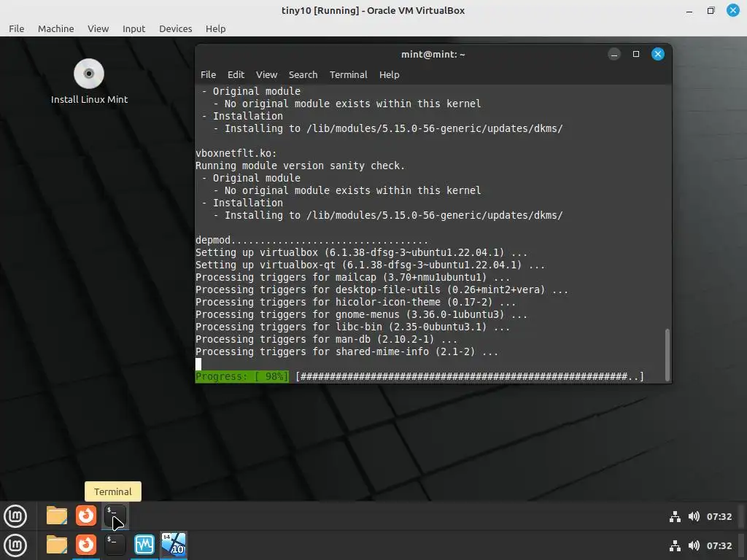Click 'Processing triggers for man-db' line
The height and width of the screenshot is (560, 747).
326,339
